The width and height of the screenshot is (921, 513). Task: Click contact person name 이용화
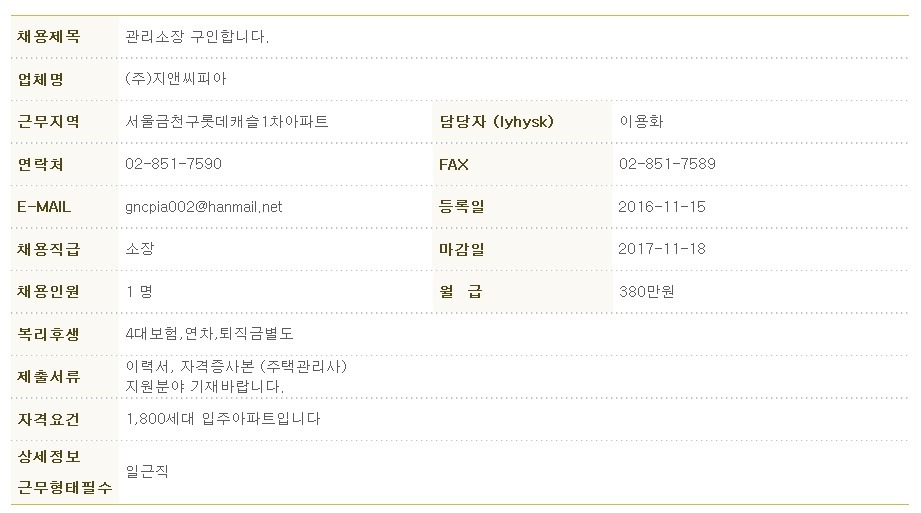pos(641,122)
